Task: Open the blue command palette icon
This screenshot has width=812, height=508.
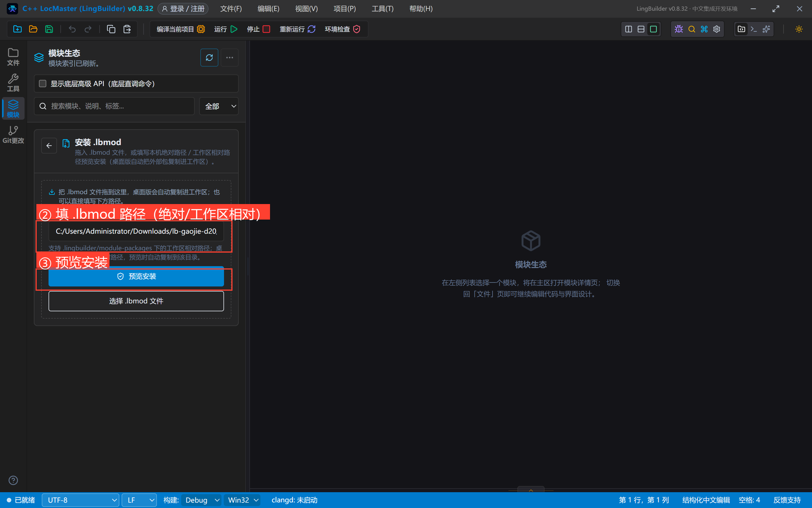Action: point(704,29)
